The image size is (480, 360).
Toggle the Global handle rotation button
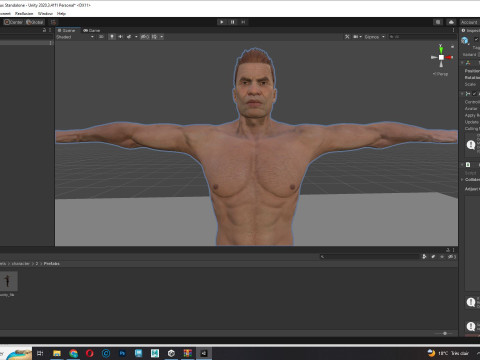click(35, 22)
